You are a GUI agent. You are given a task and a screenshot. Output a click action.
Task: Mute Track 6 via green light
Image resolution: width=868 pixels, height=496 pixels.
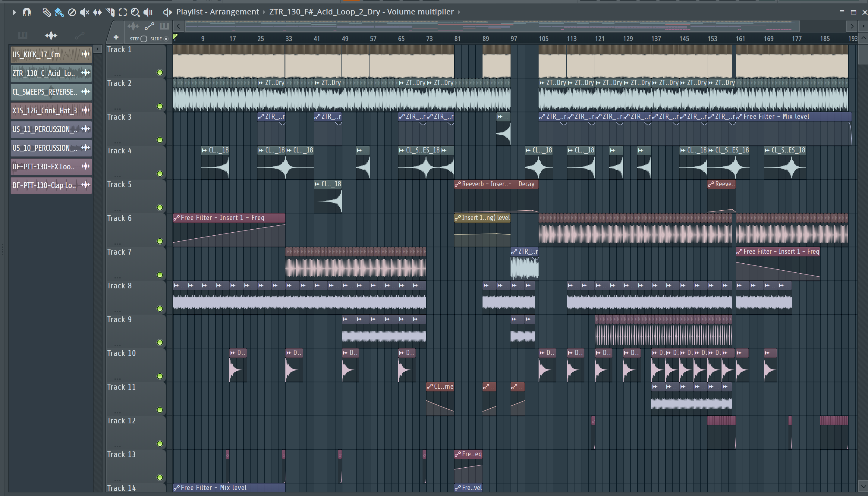click(160, 241)
